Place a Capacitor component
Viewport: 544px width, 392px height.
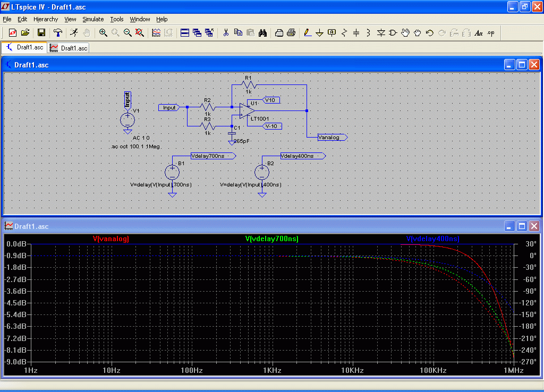(356, 32)
